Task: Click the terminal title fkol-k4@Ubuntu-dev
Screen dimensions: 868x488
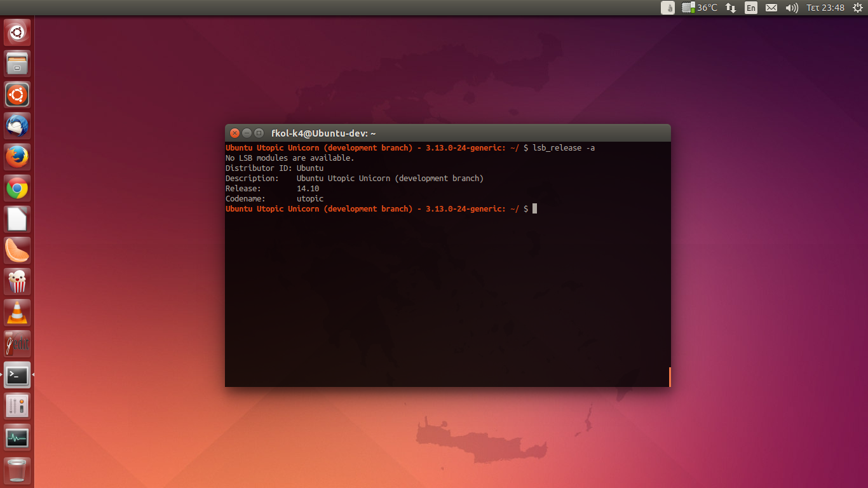Action: pos(323,133)
